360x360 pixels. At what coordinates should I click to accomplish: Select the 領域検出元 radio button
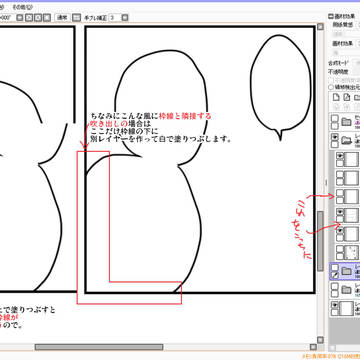(331, 87)
